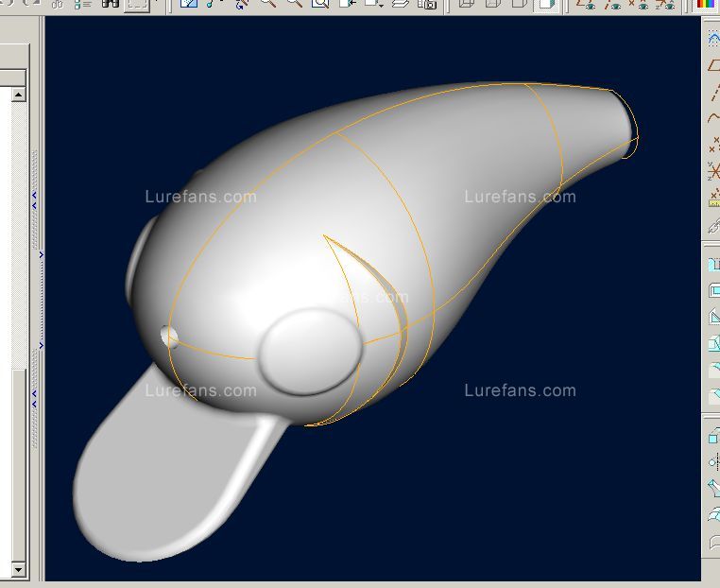Screen dimensions: 720x588
Task: Select the Revolve tool
Action: [714, 461]
